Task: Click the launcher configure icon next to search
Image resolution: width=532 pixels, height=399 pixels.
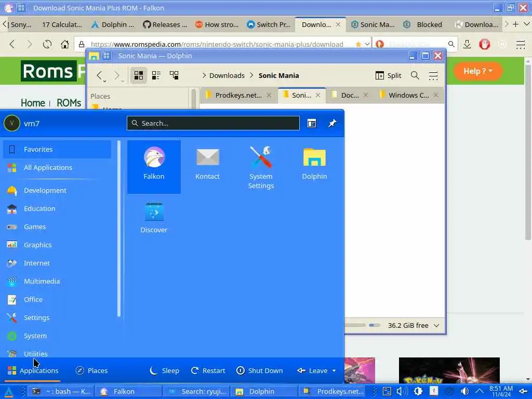Action: click(x=312, y=123)
